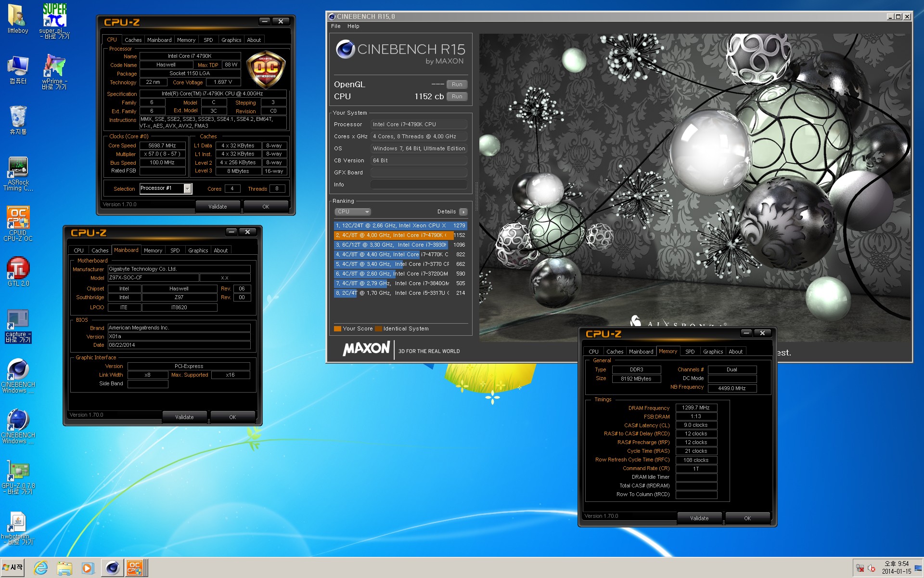Screen dimensions: 924x578
Task: Click the ranking Details arrow button
Action: [x=463, y=212]
